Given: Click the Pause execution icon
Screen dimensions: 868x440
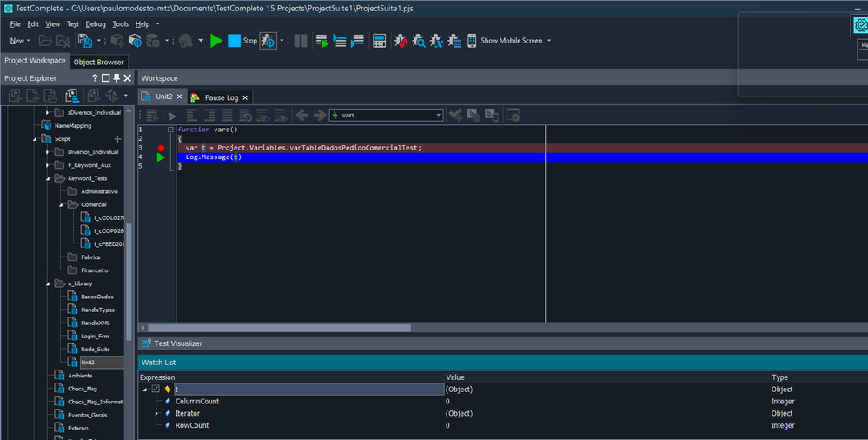Looking at the screenshot, I should (301, 41).
